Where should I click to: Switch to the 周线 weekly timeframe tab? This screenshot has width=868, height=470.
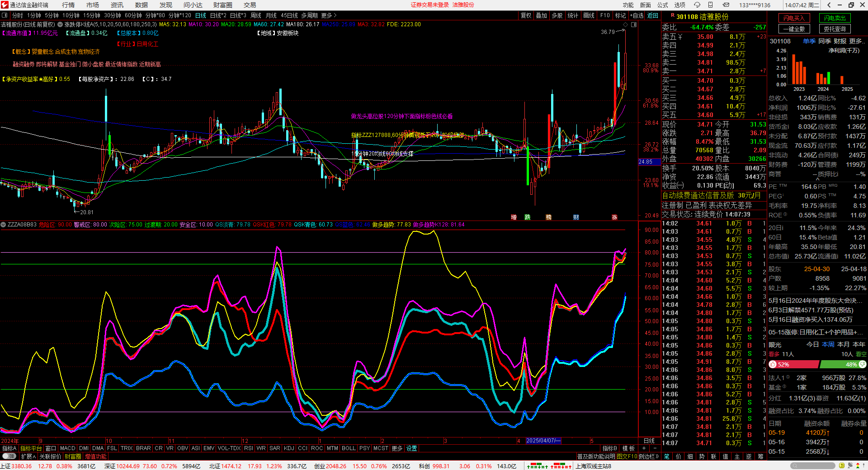[256, 15]
